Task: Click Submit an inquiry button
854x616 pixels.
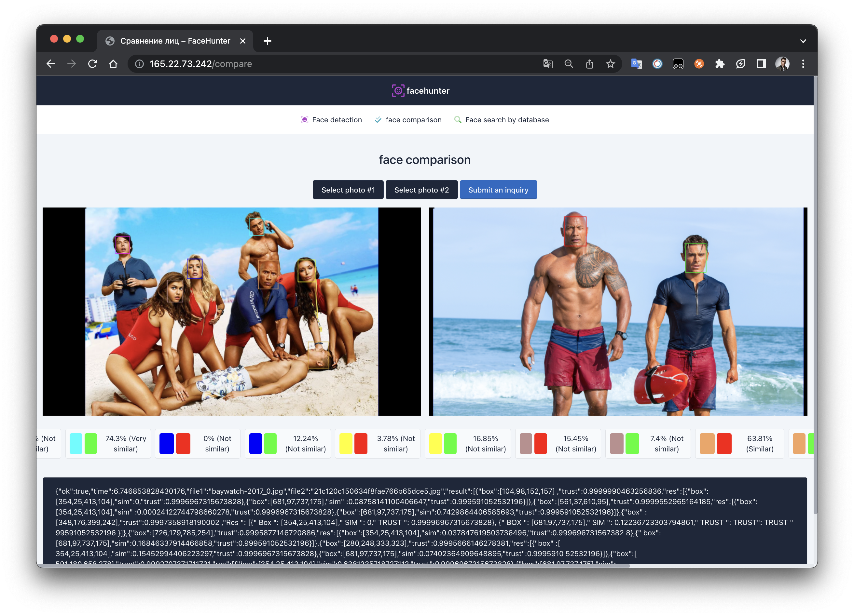Action: click(498, 190)
